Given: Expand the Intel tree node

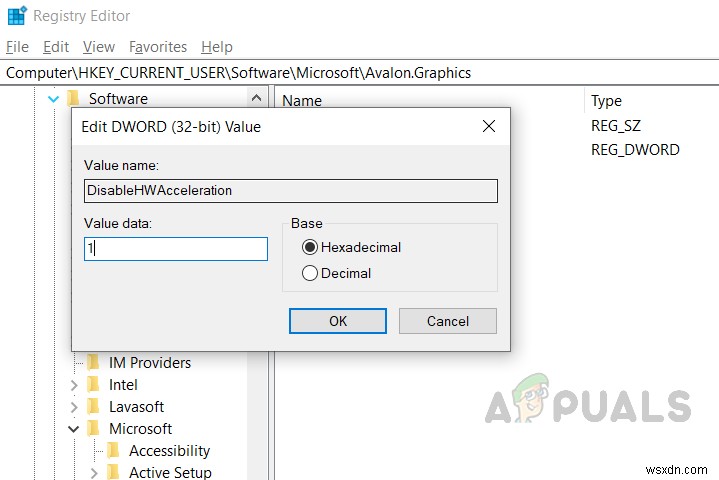Looking at the screenshot, I should [x=74, y=385].
